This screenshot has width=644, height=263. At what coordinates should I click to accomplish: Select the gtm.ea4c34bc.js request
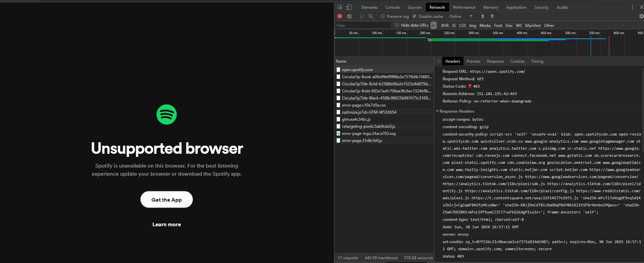pyautogui.click(x=384, y=119)
